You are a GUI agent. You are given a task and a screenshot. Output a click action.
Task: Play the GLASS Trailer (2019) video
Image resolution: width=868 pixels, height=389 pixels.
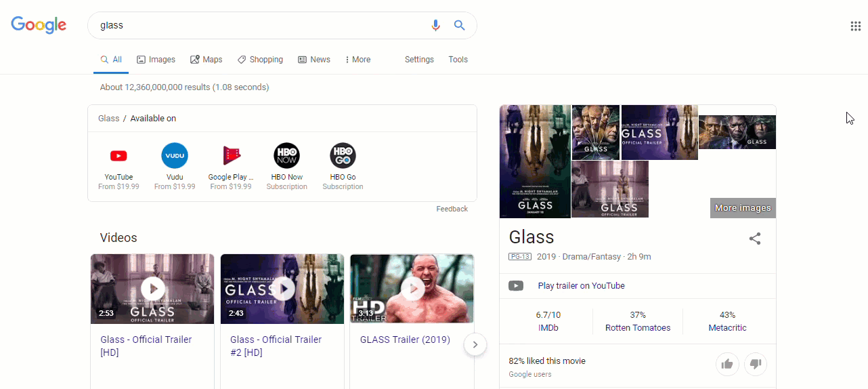pyautogui.click(x=412, y=289)
